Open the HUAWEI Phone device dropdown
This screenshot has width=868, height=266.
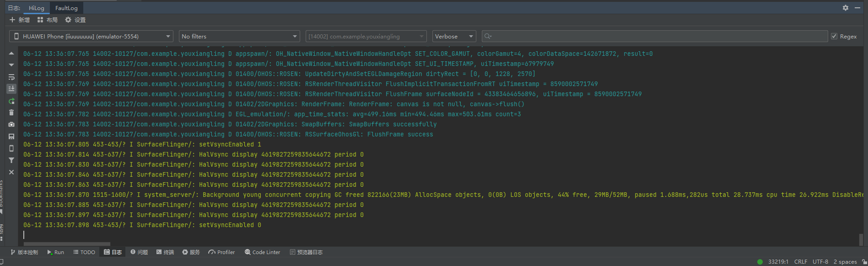(91, 36)
